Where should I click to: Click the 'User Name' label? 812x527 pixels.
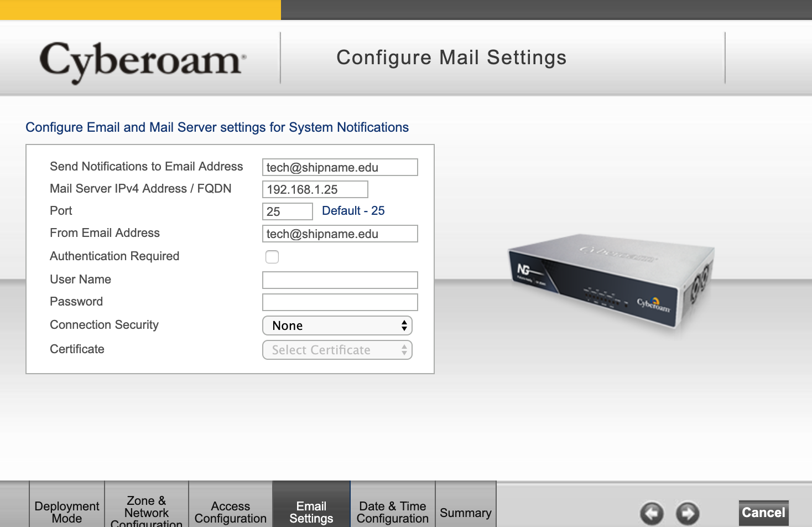click(x=80, y=280)
